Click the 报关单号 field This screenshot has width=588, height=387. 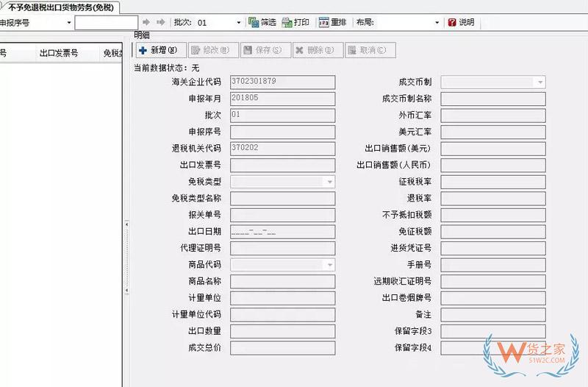[x=283, y=215]
